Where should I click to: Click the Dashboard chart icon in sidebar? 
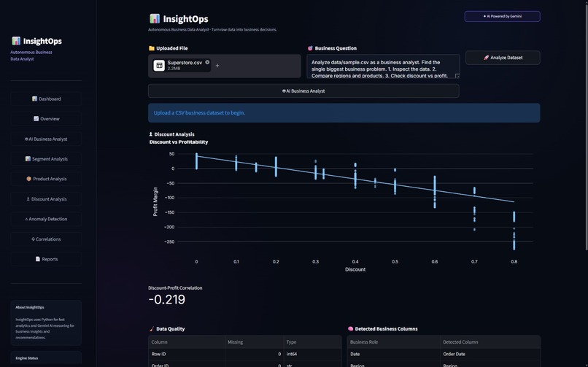34,99
